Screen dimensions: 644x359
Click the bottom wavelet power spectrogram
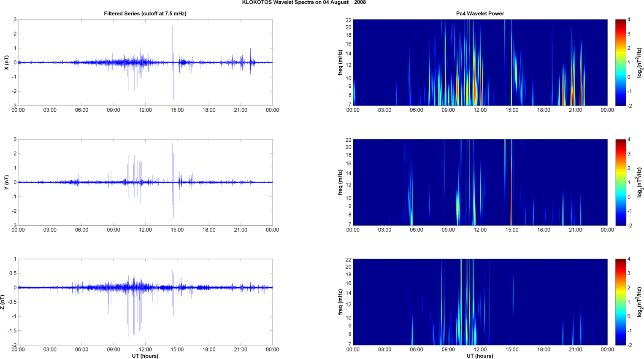[x=480, y=302]
